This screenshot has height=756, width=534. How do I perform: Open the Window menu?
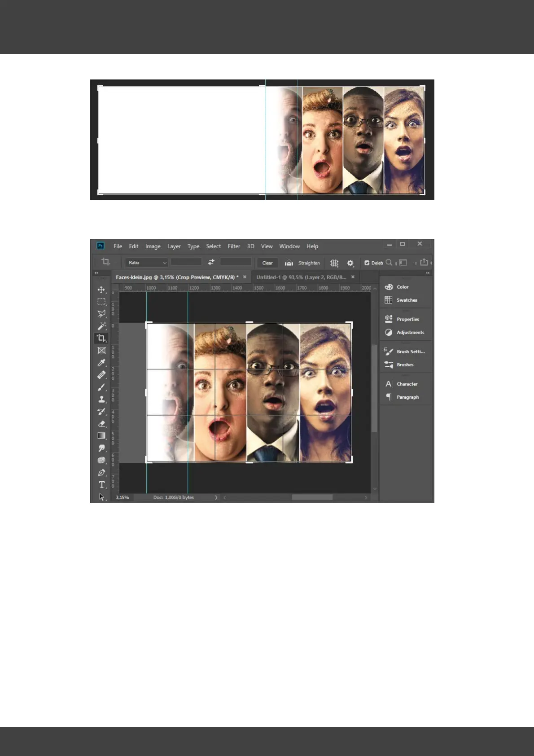289,246
